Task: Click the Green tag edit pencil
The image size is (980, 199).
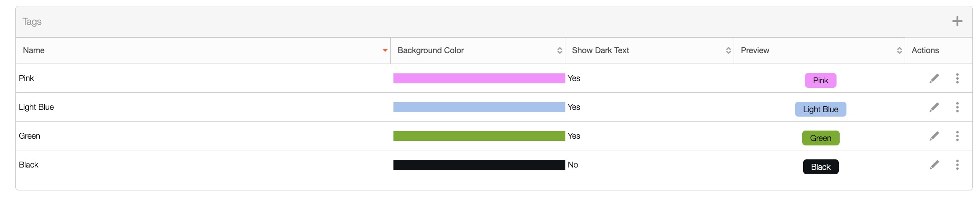Action: pos(934,136)
